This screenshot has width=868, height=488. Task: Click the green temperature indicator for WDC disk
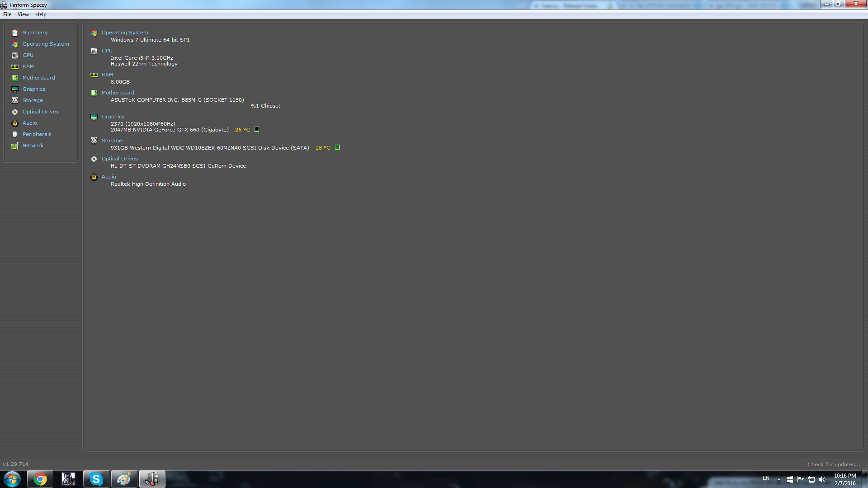(337, 148)
